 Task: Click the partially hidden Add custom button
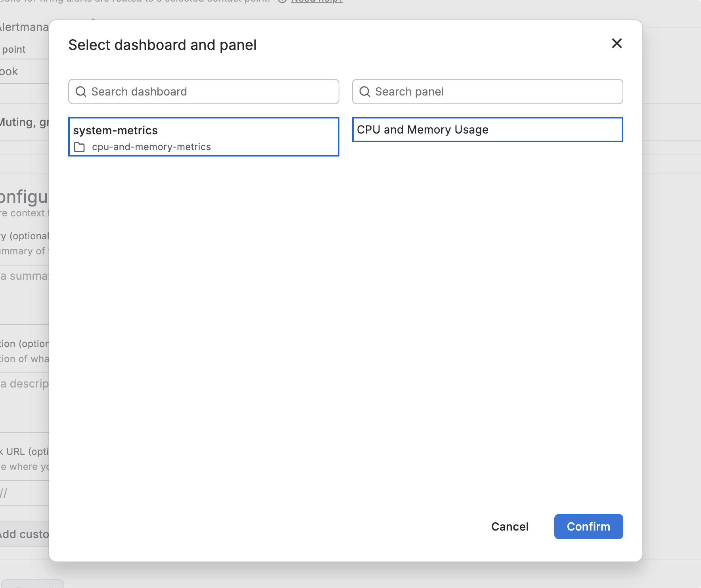24,534
